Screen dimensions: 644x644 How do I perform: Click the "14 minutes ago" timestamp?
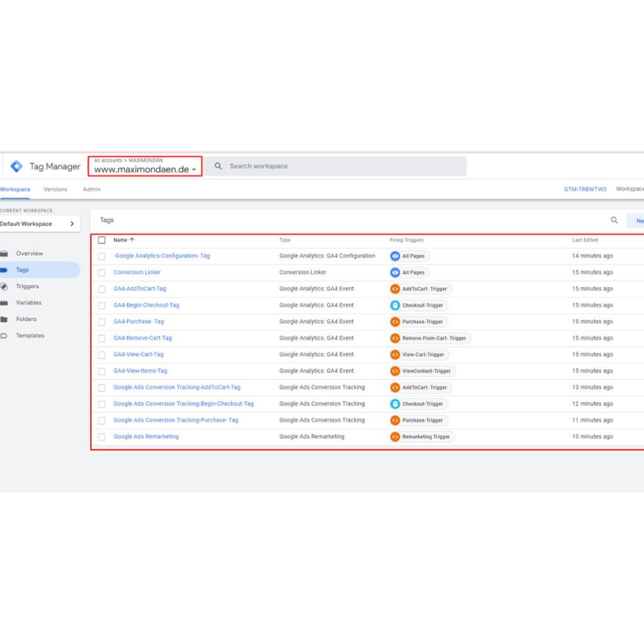coord(592,256)
